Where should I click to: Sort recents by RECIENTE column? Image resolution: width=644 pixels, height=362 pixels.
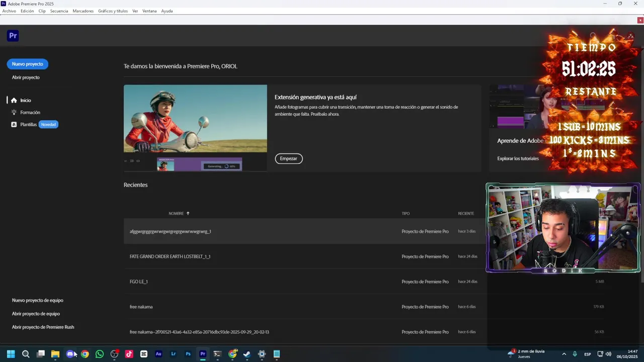(466, 213)
